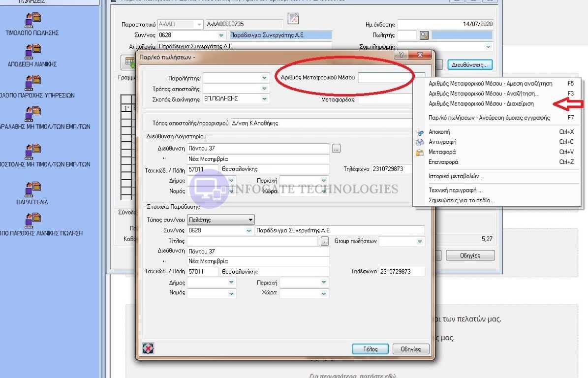This screenshot has height=378, width=588.
Task: Click the help question mark in dialog title
Action: pyautogui.click(x=402, y=55)
